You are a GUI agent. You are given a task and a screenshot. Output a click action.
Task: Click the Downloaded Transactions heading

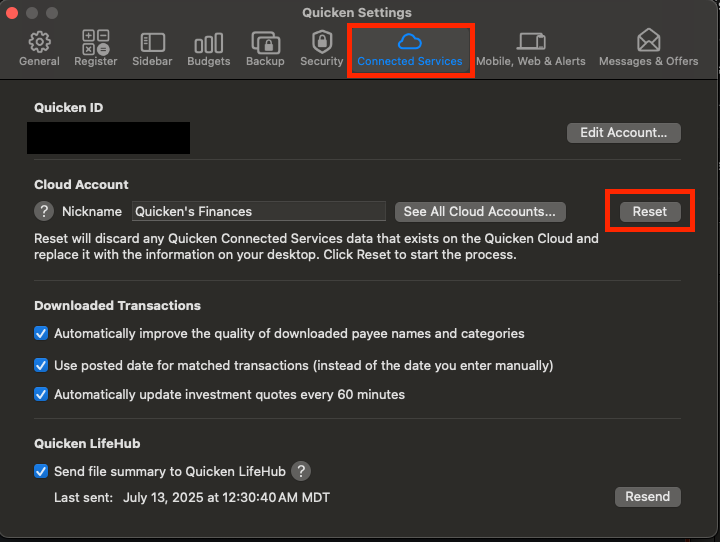(118, 305)
